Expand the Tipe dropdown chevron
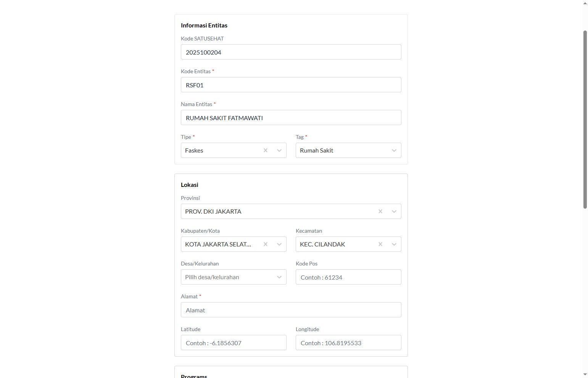 pos(279,150)
